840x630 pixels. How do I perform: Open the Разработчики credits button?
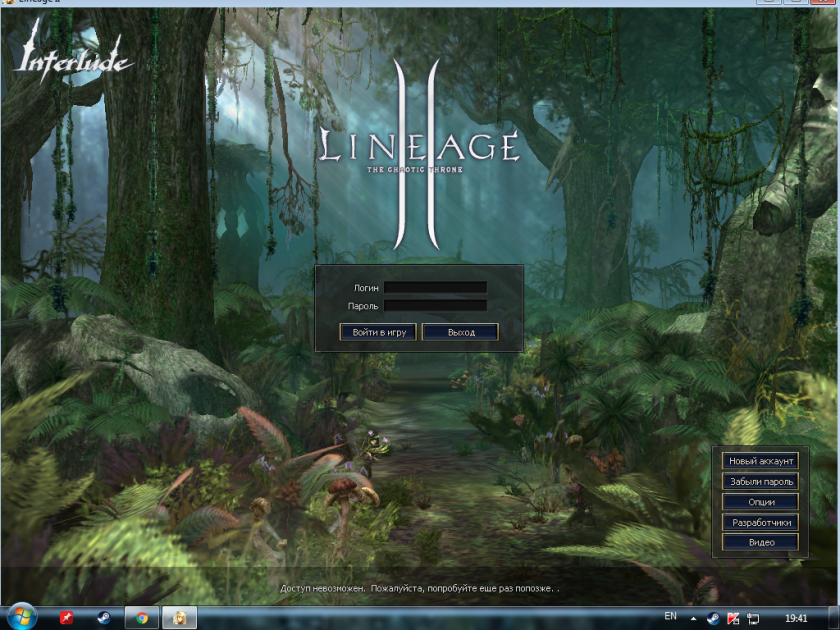[x=761, y=522]
